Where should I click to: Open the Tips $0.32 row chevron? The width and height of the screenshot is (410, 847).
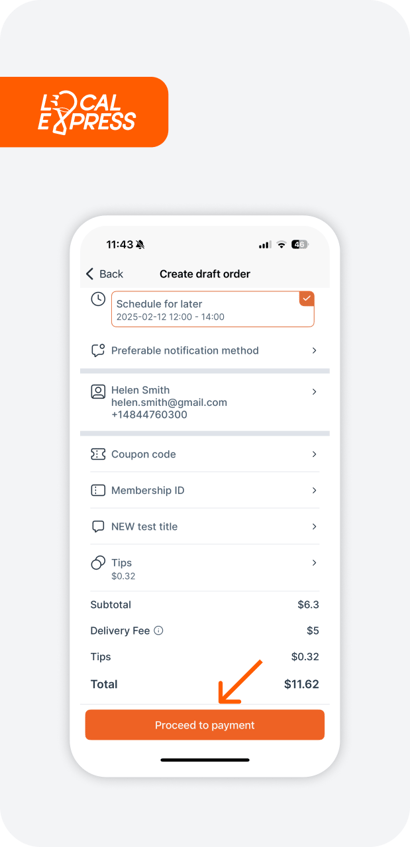[314, 563]
